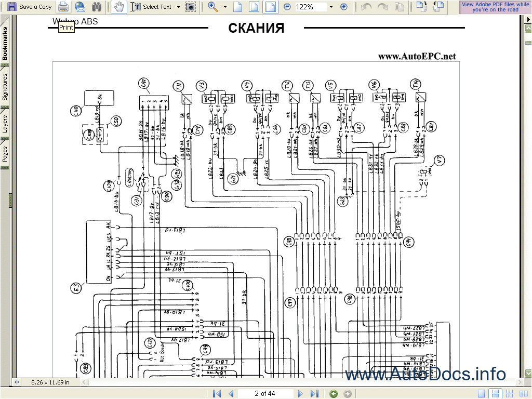Image resolution: width=532 pixels, height=399 pixels.
Task: Toggle Fit Width page view
Action: click(270, 7)
